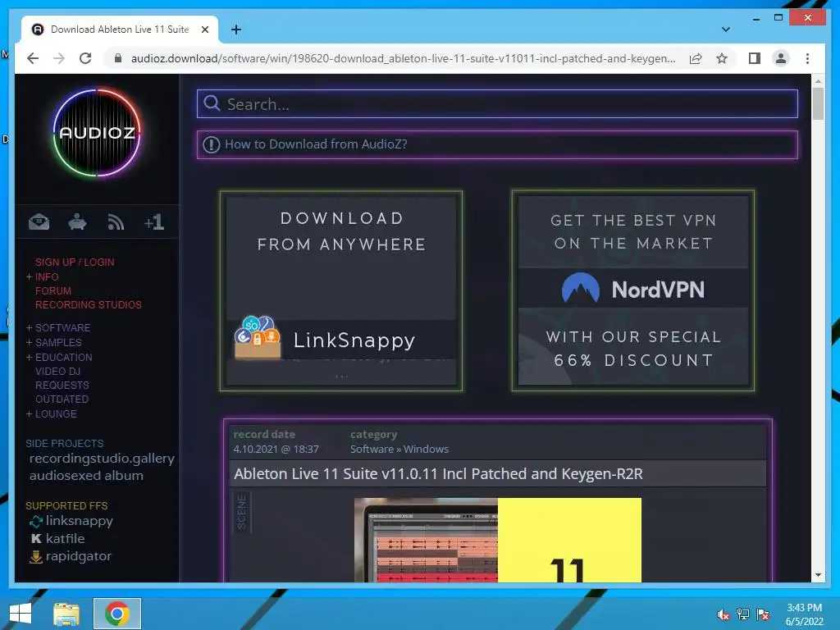Open the OUTDATED section
The image size is (840, 630).
(62, 399)
